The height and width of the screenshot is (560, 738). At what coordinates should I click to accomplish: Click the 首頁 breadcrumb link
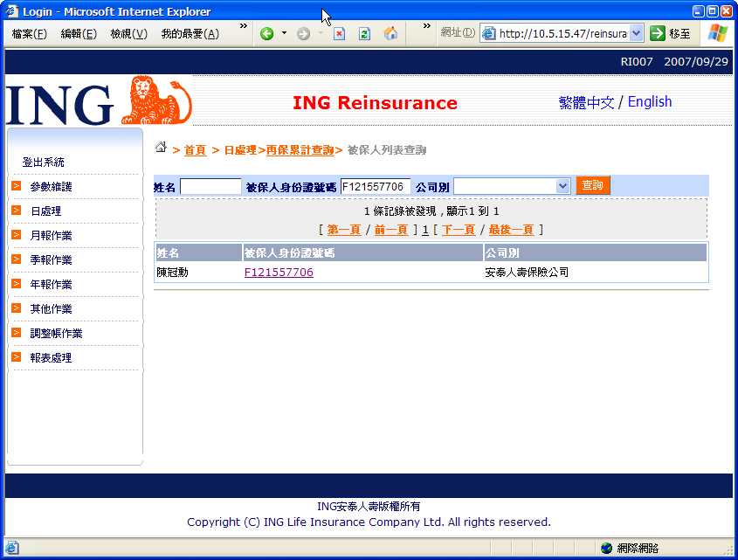point(195,150)
